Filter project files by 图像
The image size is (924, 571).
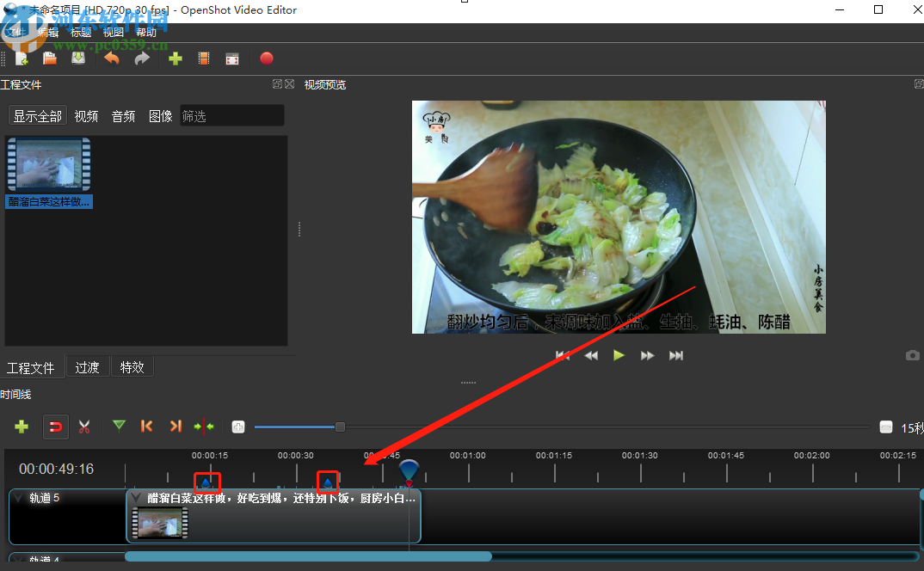160,116
